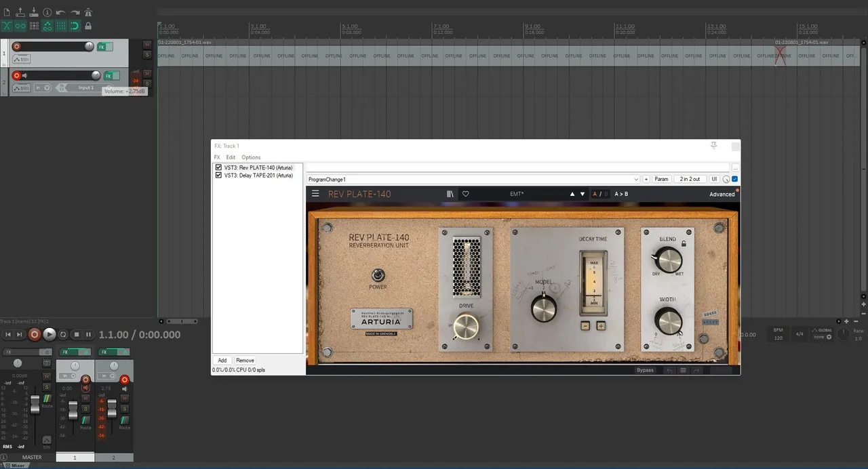Click the ellipsis button beside FX comment field
The height and width of the screenshot is (469, 868).
tap(735, 167)
